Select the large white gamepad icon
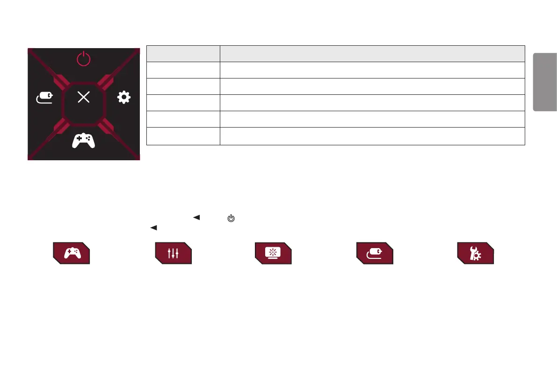The height and width of the screenshot is (392, 557). (x=83, y=141)
